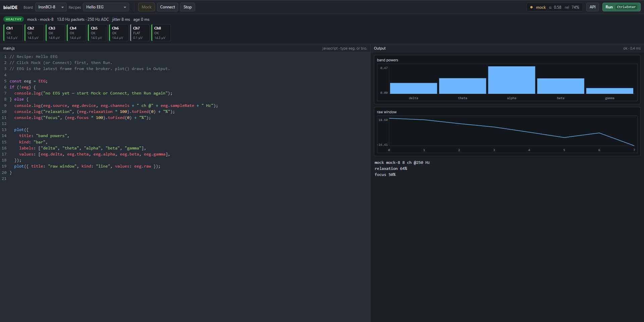Click the delta bar in band powers chart
This screenshot has width=644, height=322.
[413, 88]
